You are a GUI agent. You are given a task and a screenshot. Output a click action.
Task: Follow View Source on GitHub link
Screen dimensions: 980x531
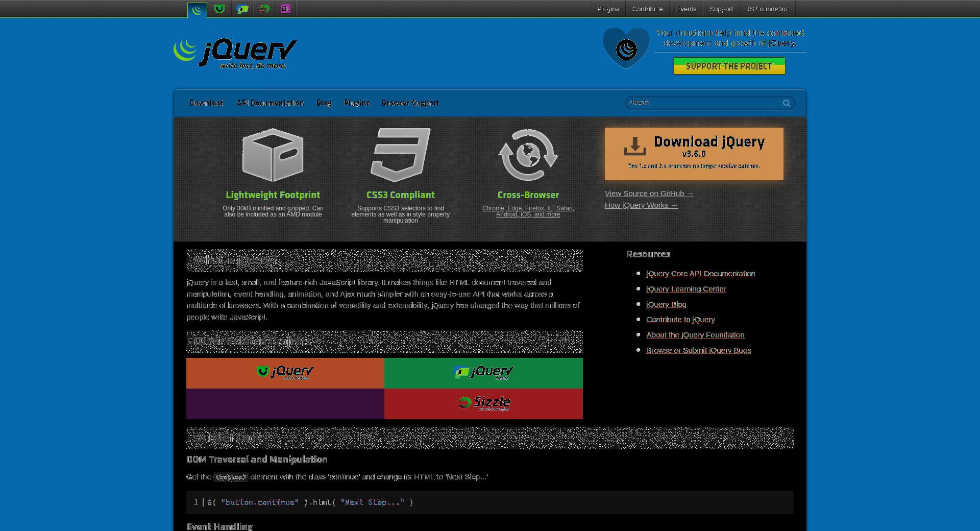(649, 194)
